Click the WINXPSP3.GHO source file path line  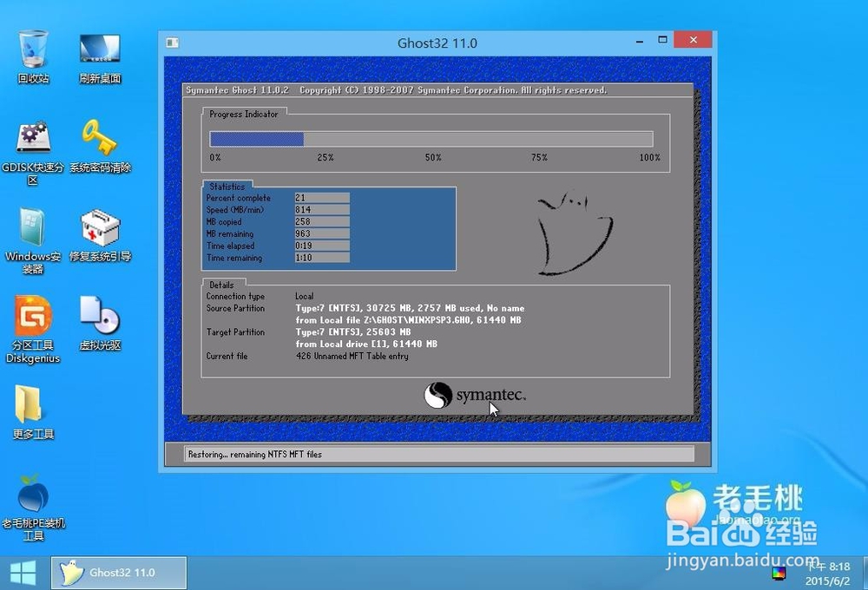pyautogui.click(x=408, y=320)
